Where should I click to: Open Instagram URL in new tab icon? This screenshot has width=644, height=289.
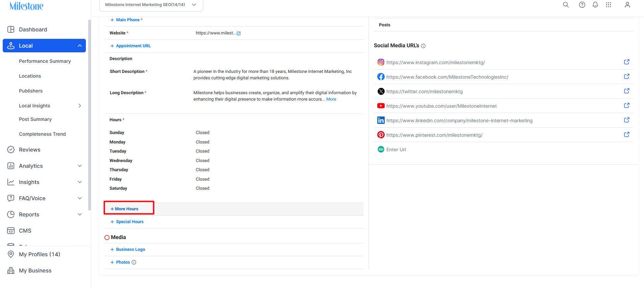(x=626, y=62)
